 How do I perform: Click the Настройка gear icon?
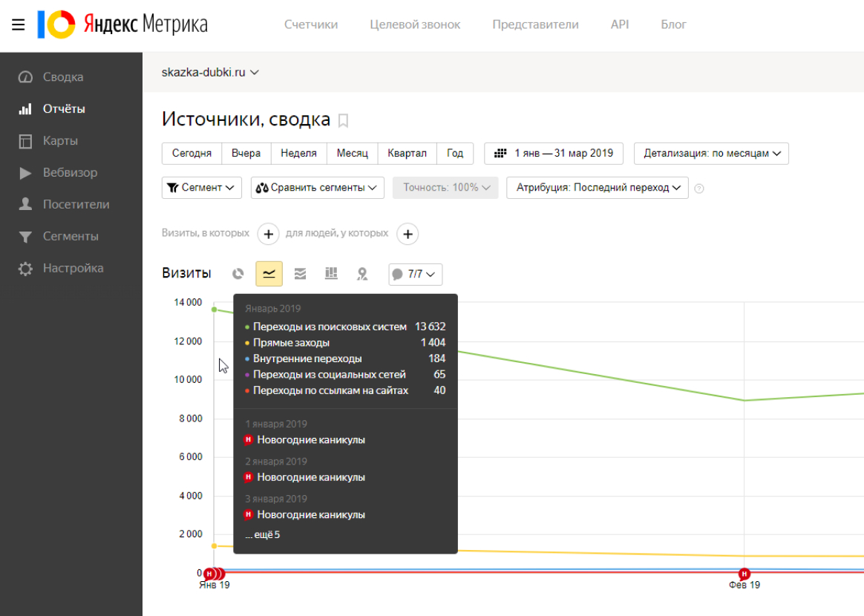[x=25, y=269]
